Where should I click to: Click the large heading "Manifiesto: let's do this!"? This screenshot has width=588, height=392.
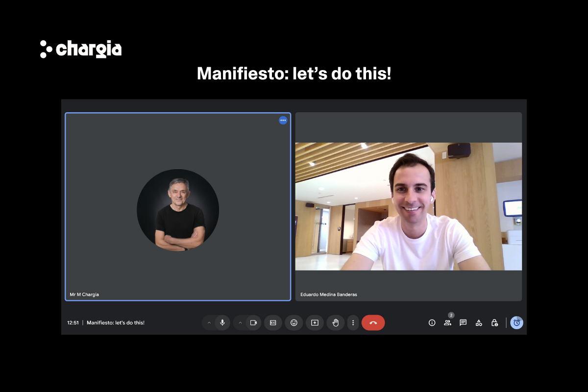[x=294, y=73]
